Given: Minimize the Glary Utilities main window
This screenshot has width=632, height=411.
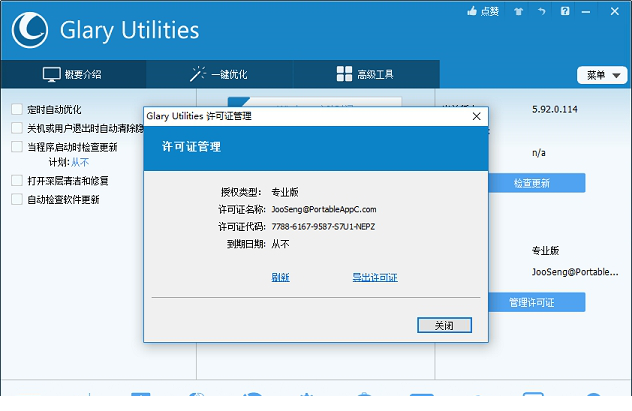Looking at the screenshot, I should (586, 12).
